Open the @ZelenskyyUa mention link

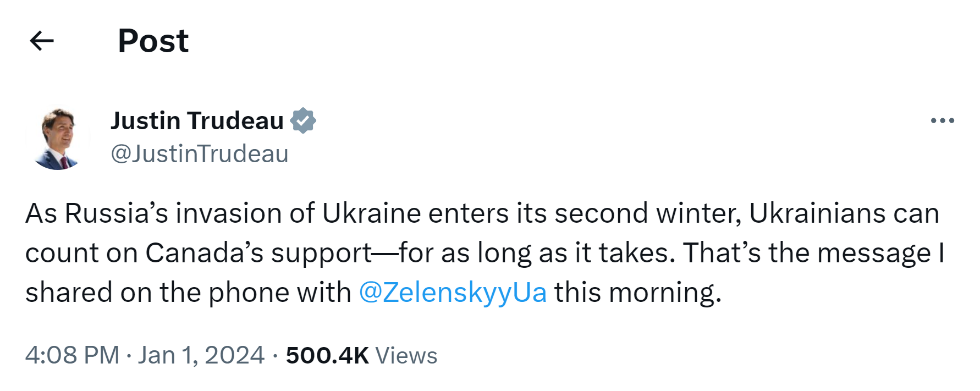coord(453,292)
